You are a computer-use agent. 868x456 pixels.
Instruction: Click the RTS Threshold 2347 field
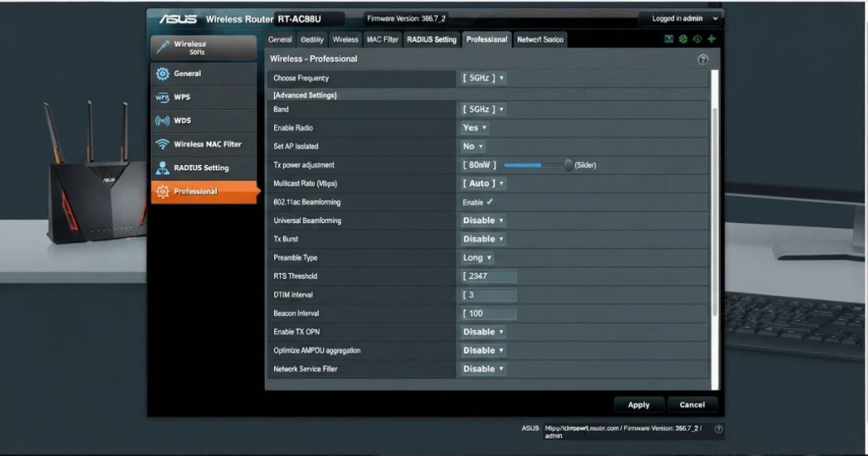tap(489, 276)
